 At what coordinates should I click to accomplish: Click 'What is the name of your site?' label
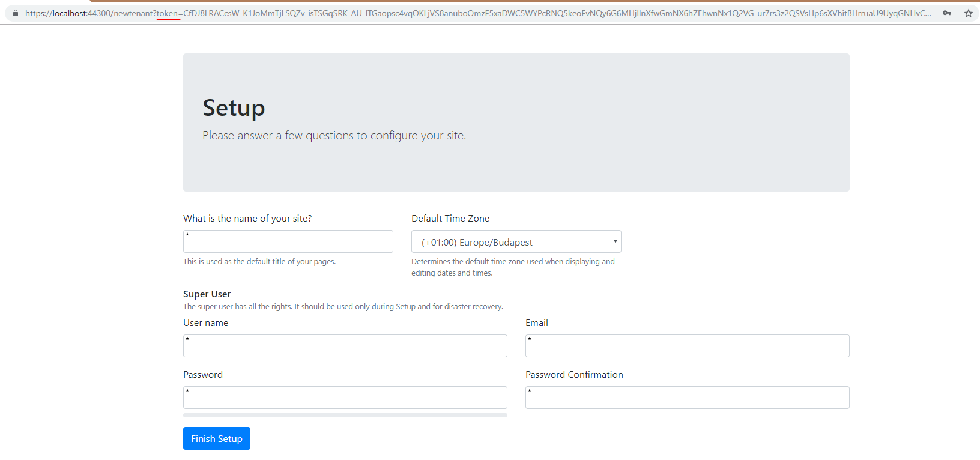[247, 219]
